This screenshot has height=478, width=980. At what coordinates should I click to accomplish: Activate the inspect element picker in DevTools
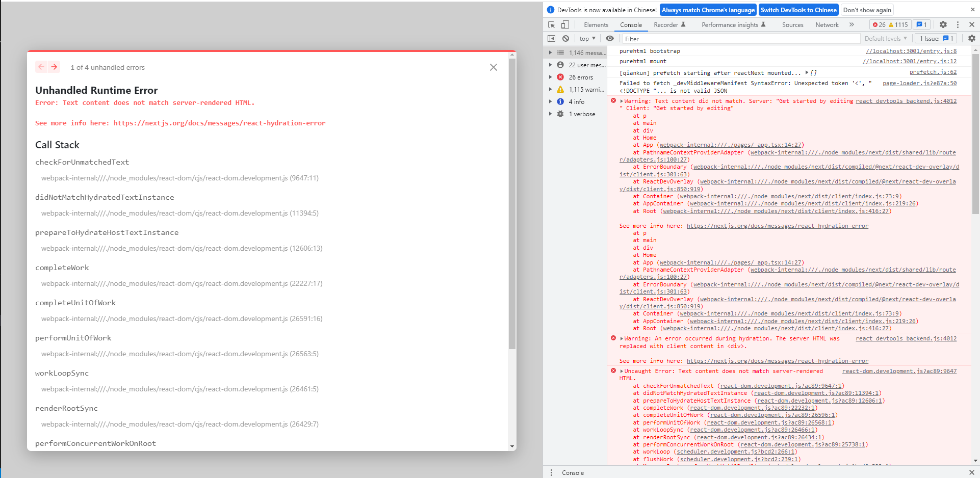(551, 24)
